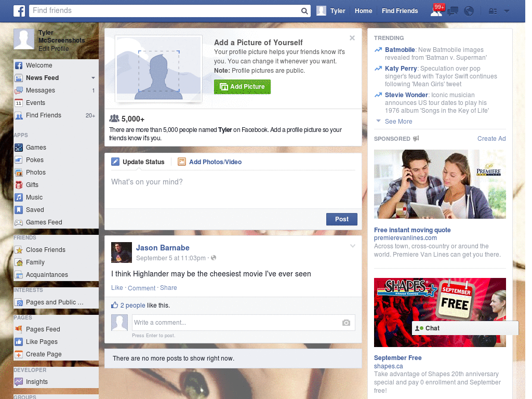The width and height of the screenshot is (532, 399).
Task: Open Like Pages in the sidebar
Action: 56,342
